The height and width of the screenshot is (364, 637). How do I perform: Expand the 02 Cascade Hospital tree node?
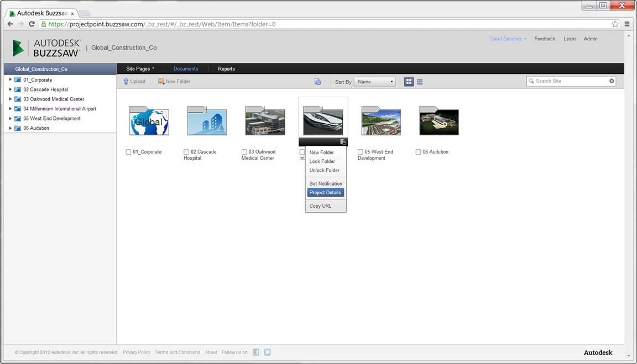pos(10,89)
